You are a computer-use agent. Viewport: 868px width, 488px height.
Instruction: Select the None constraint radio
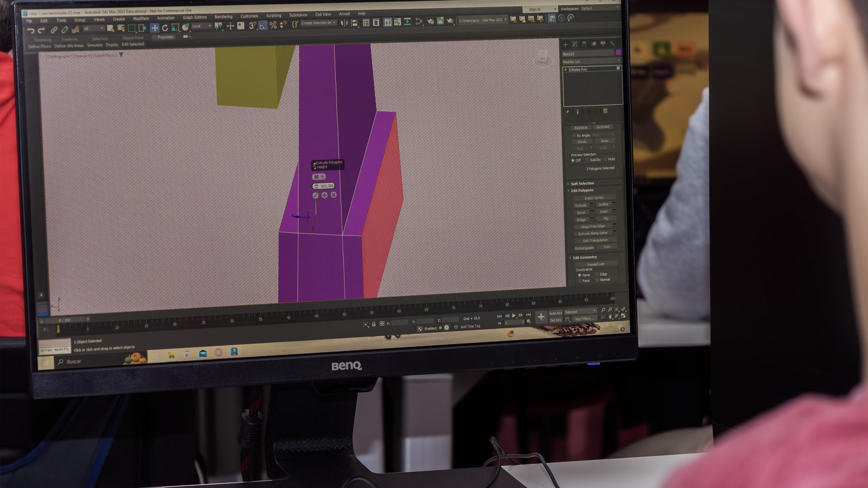pos(580,275)
